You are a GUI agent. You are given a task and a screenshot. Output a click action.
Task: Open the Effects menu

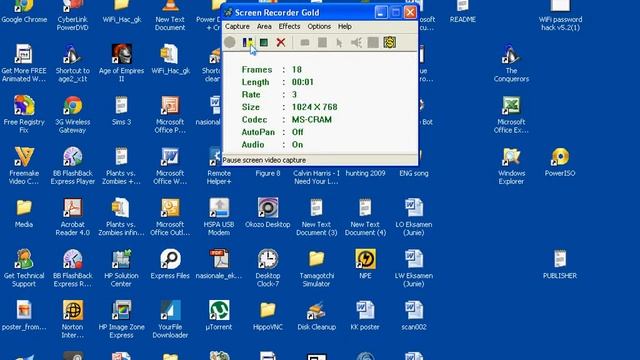(289, 27)
